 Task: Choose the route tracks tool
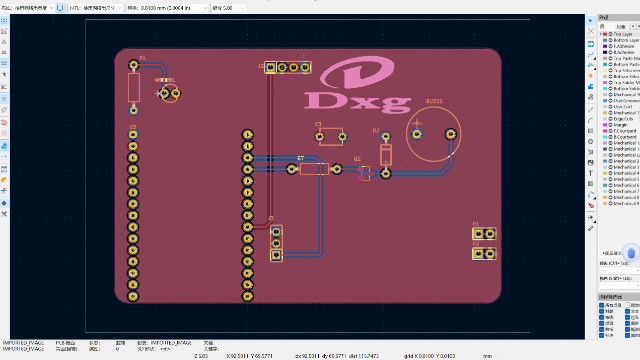591,54
